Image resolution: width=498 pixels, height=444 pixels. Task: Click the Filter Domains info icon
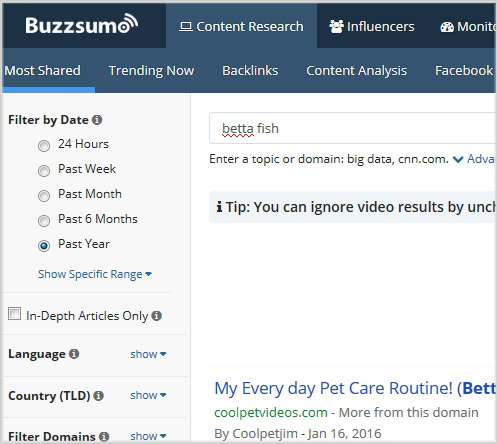click(x=104, y=436)
